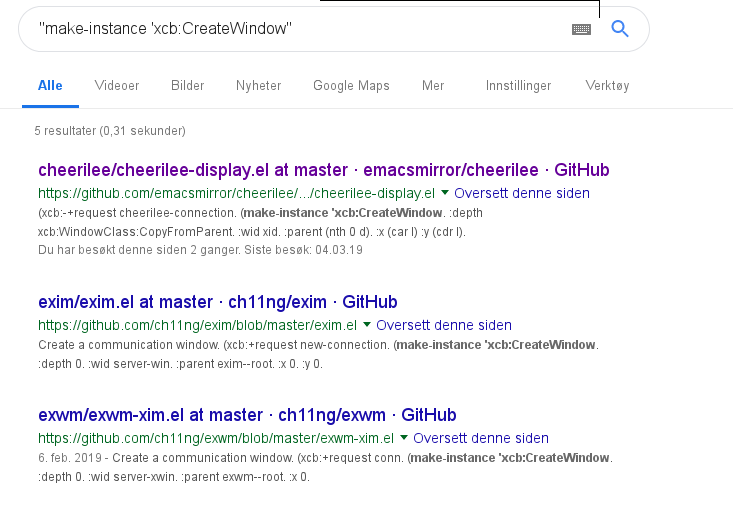This screenshot has height=510, width=733.
Task: Expand dropdown arrow beside cheerilee-display.el URL
Action: [x=445, y=193]
